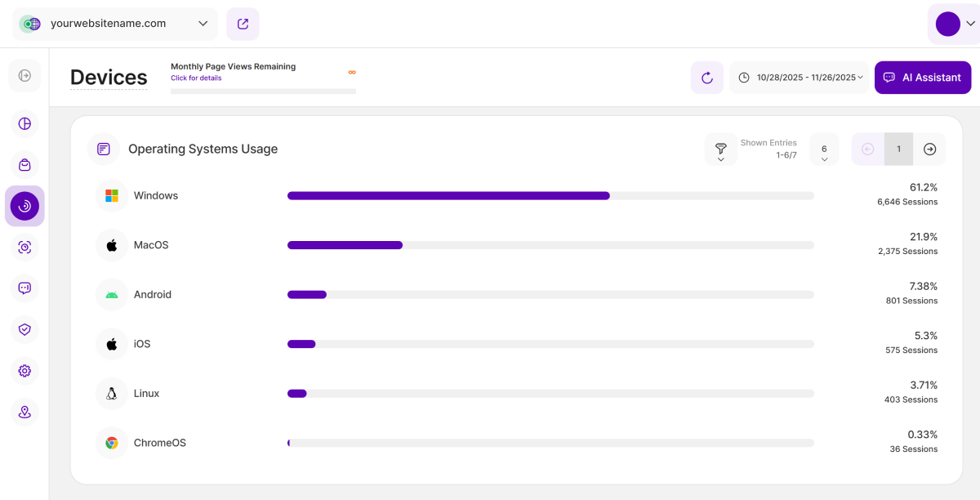Change entries per page from 6
980x500 pixels.
pos(824,150)
